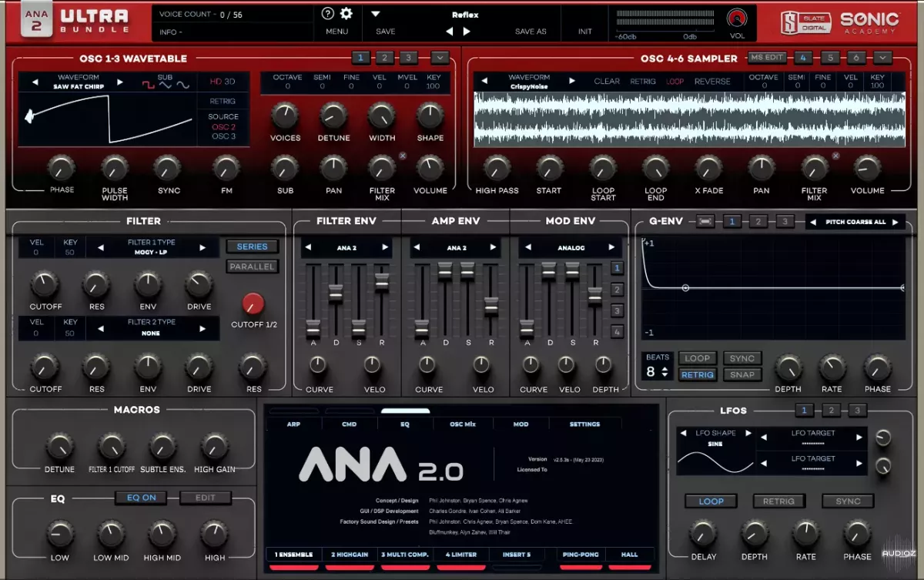Select next LFO shape arrow
This screenshot has width=924, height=580.
tap(748, 434)
